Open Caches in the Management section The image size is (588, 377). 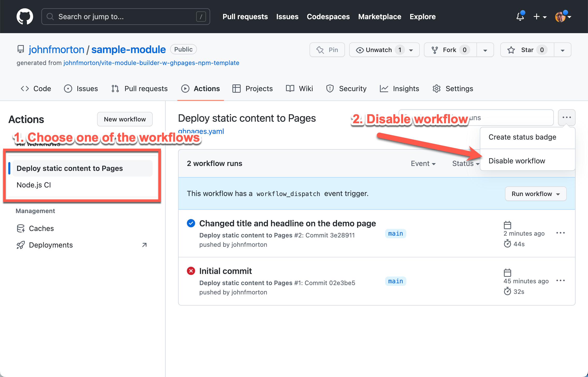pos(41,228)
